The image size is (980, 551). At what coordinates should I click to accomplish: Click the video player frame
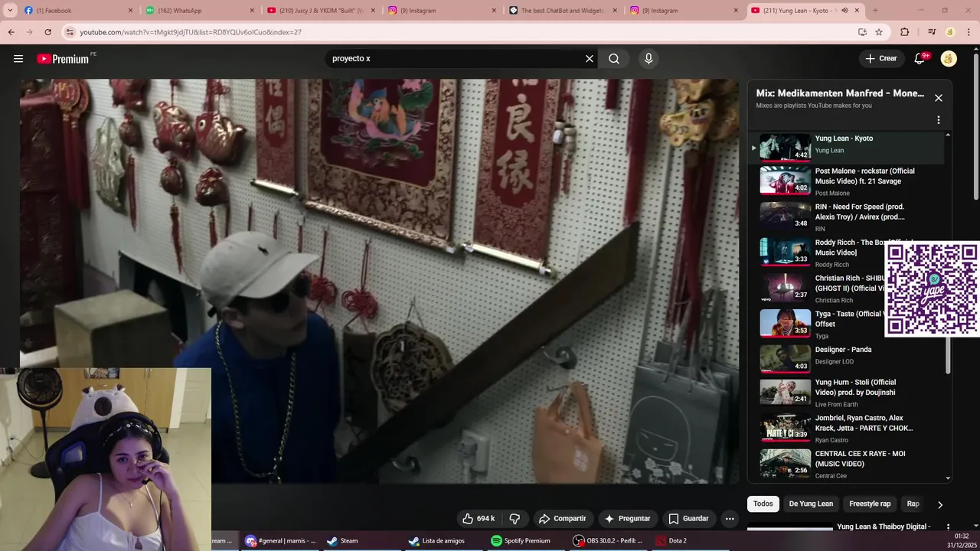380,281
